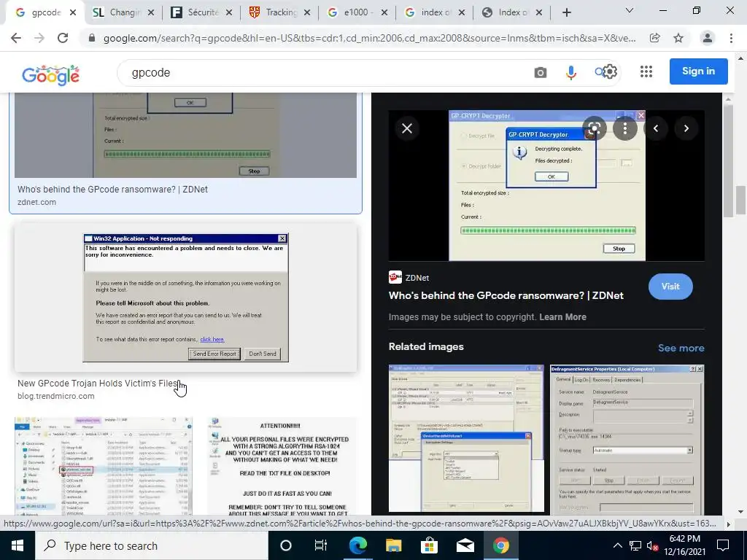Open Cortana circle on taskbar
The height and width of the screenshot is (560, 747).
(285, 545)
